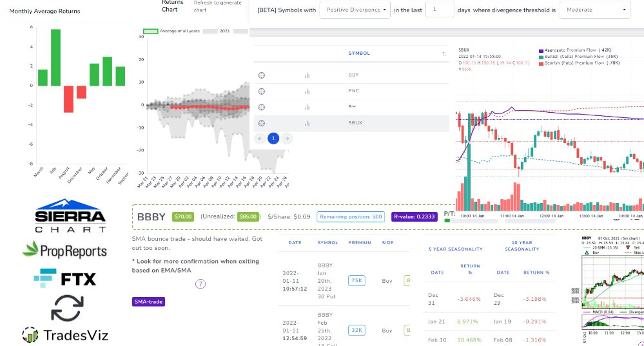This screenshot has height=346, width=644.
Task: Click the SMA-trade tag
Action: 148,302
